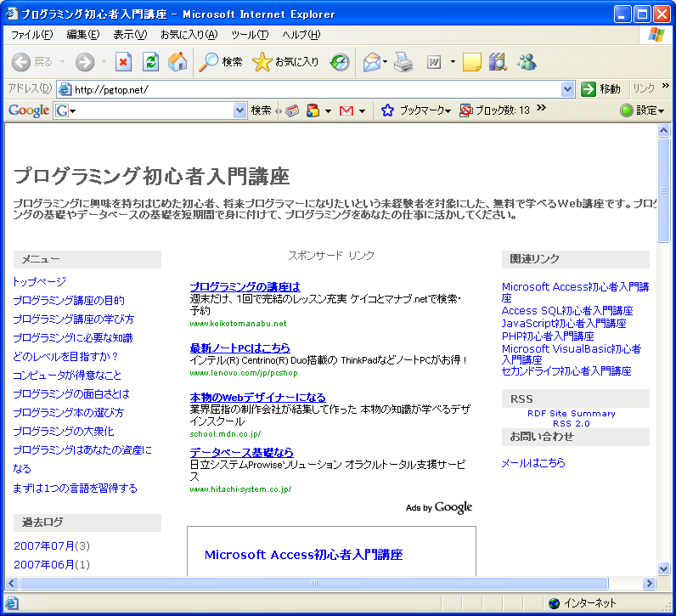The width and height of the screenshot is (676, 616).
Task: Stop page loading with red X icon
Action: click(x=123, y=62)
